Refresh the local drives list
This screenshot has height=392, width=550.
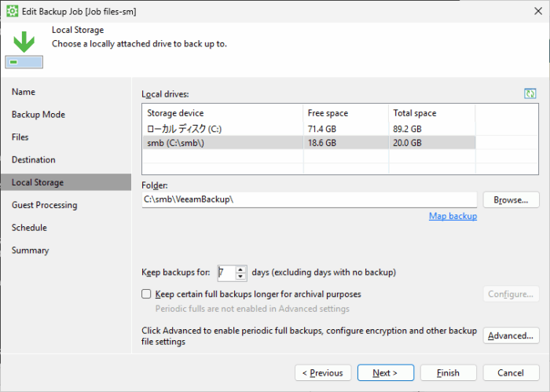point(530,93)
